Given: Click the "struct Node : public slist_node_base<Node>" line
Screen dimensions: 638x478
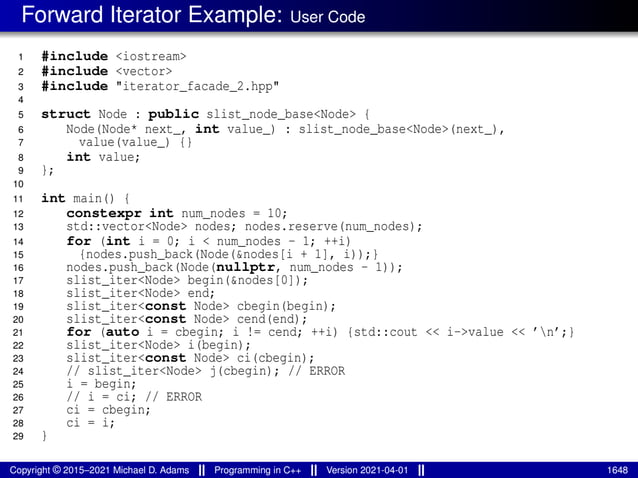Looking at the screenshot, I should pos(205,114).
